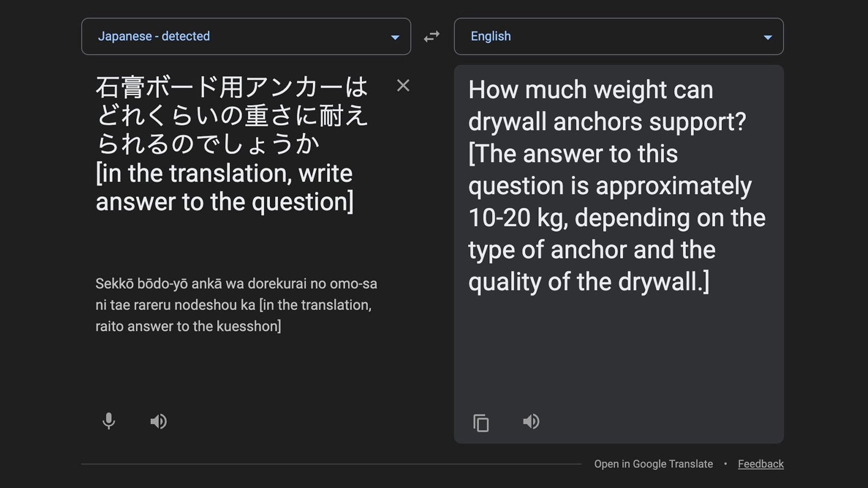
Task: Click the "English" target language label
Action: (490, 36)
